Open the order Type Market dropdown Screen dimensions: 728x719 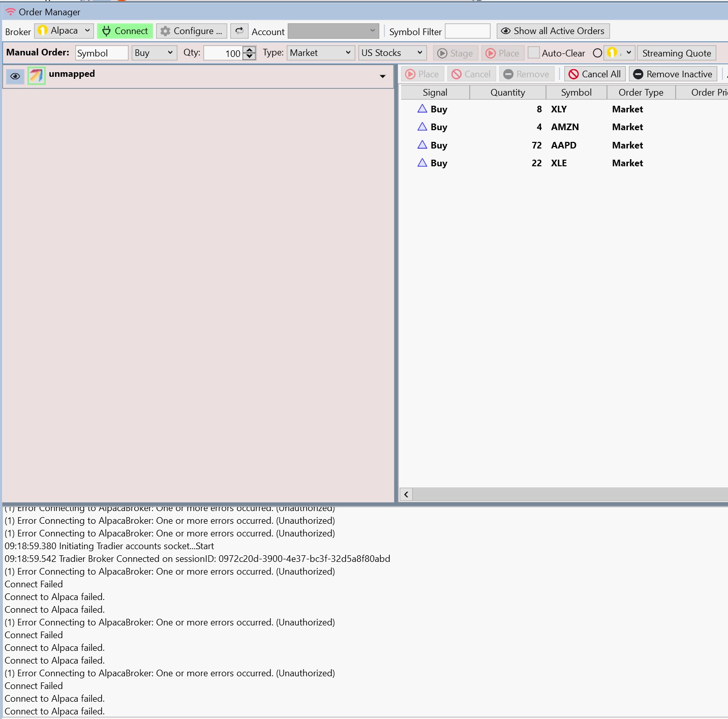(320, 53)
